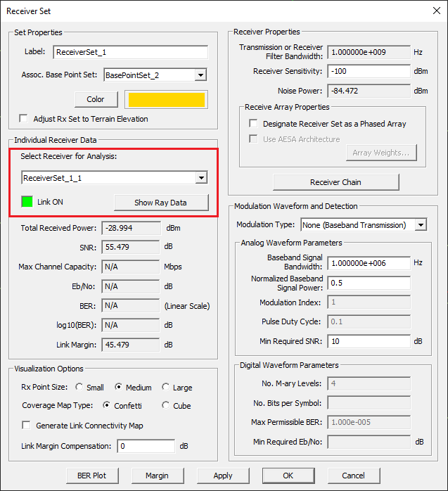Check Designate Receiver Set as a Phased Array
Viewport: 448px width, 491px height.
[253, 123]
